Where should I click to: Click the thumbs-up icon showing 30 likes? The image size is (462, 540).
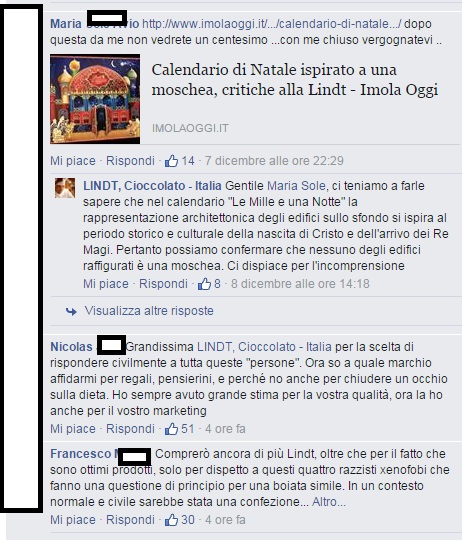171,520
